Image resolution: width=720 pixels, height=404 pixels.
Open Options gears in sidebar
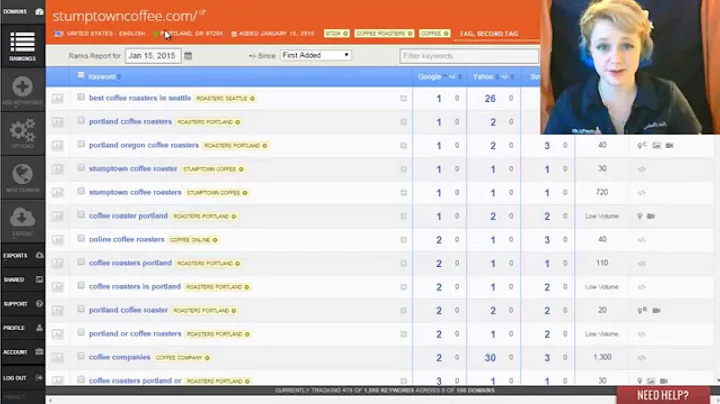pyautogui.click(x=22, y=131)
